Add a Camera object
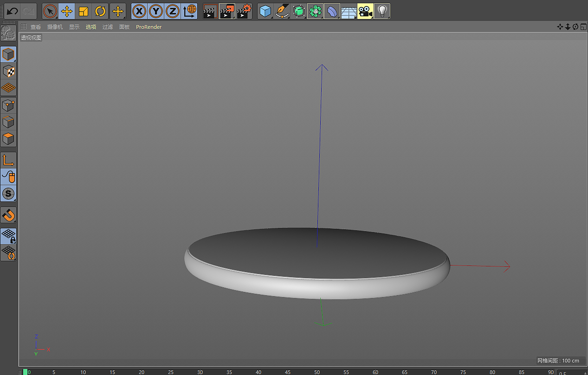 click(365, 11)
